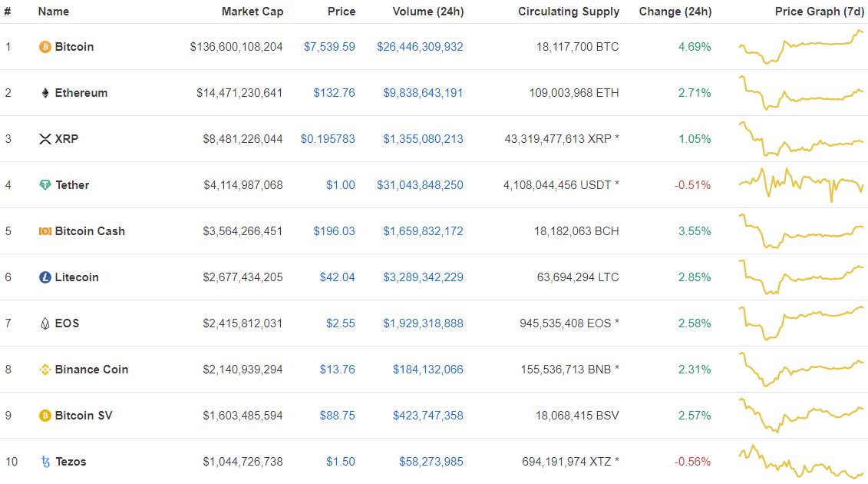
Task: Open Litecoin 7-day price graph
Action: (x=801, y=277)
